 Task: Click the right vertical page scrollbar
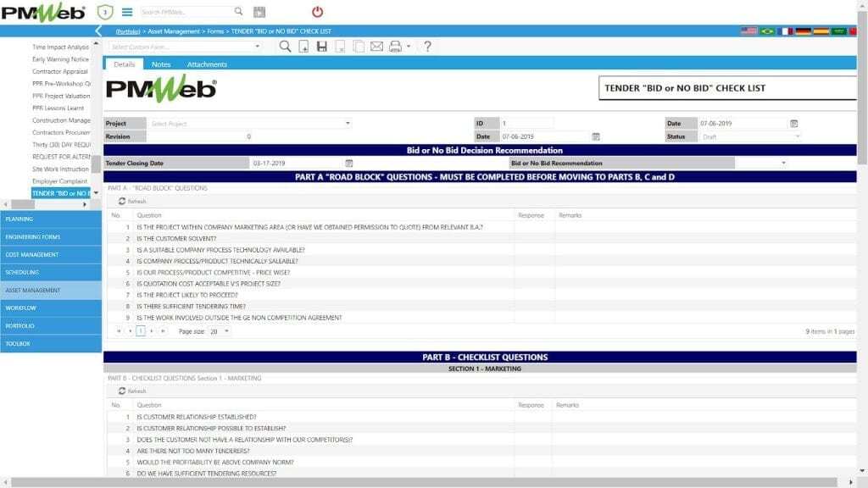click(x=862, y=88)
